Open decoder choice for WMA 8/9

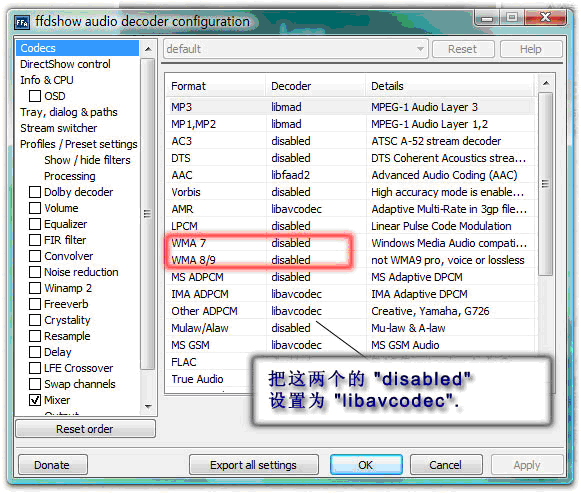click(291, 260)
